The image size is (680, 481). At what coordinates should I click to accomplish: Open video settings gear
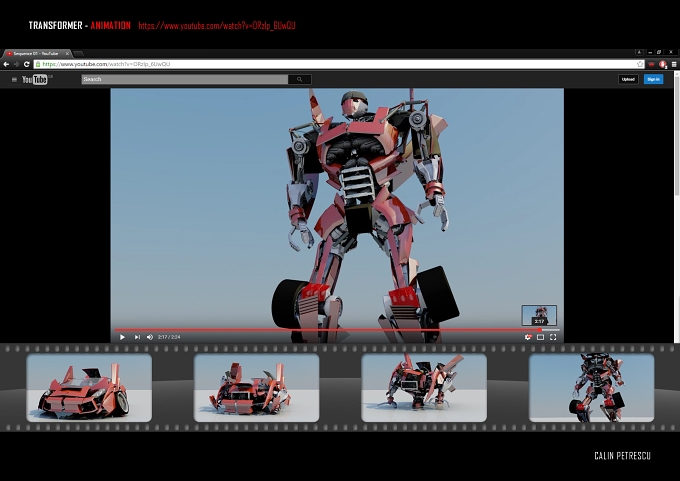click(x=528, y=337)
